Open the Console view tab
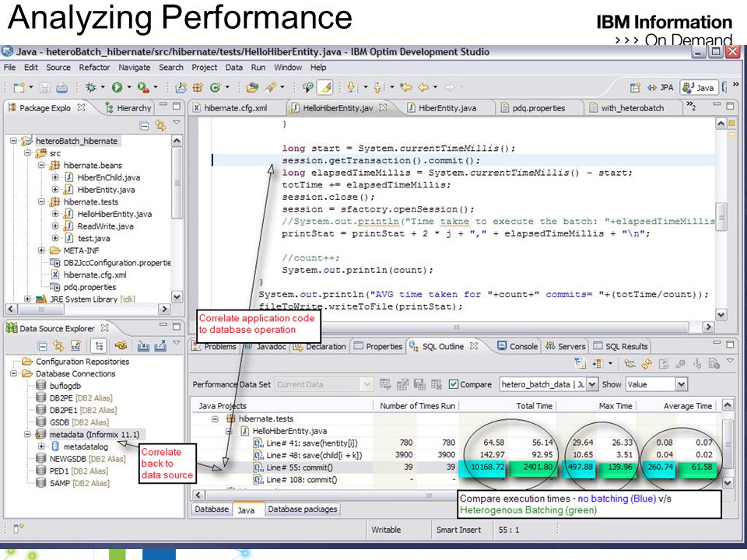This screenshot has width=747, height=560. click(x=517, y=347)
